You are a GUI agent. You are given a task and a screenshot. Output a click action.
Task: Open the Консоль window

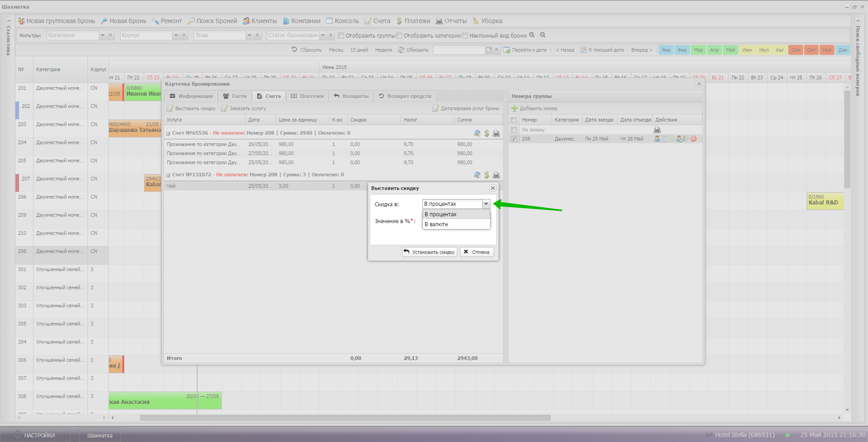(x=342, y=21)
